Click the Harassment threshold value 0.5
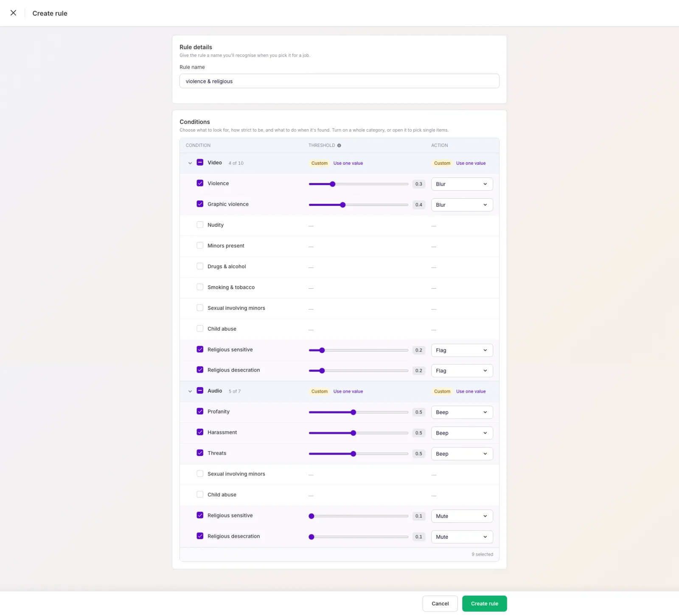Viewport: 679px width, 616px height. 419,433
